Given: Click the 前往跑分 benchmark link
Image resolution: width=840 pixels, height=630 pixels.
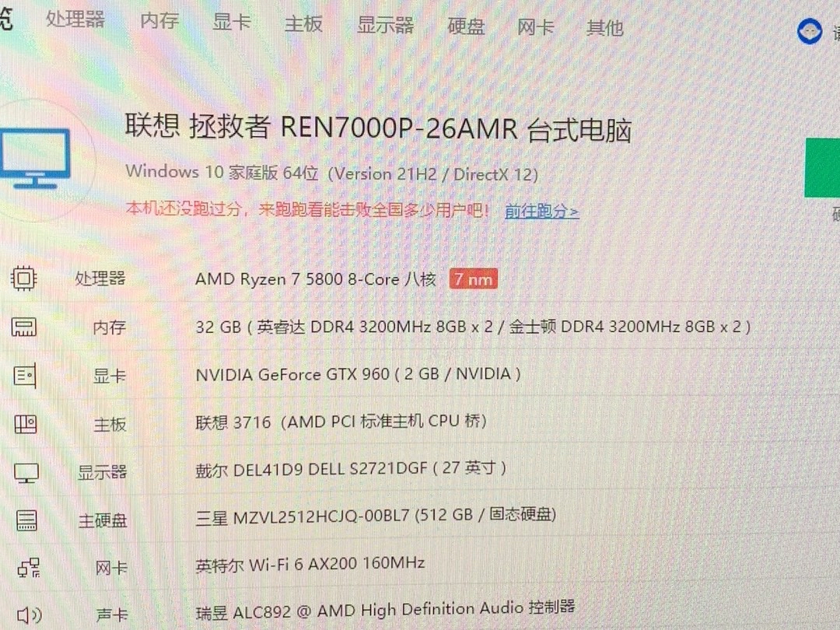Looking at the screenshot, I should pos(540,211).
